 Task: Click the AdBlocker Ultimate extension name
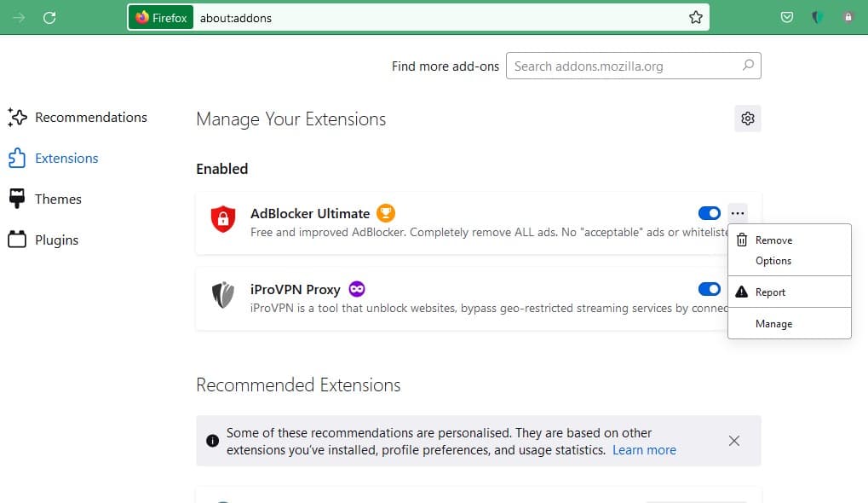(x=310, y=214)
